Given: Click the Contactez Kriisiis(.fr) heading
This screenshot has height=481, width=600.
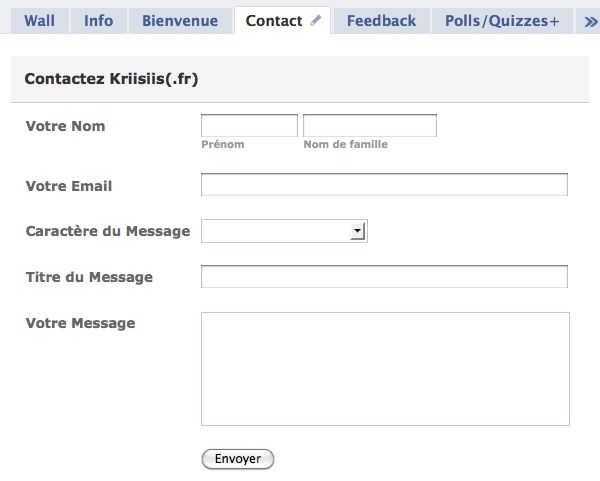Looking at the screenshot, I should tap(111, 78).
